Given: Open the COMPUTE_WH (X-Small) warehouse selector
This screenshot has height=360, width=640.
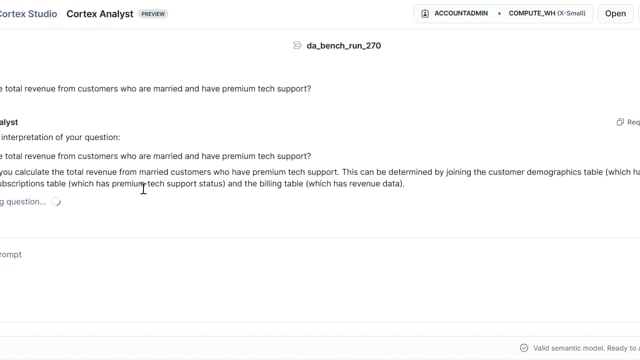Looking at the screenshot, I should point(547,13).
